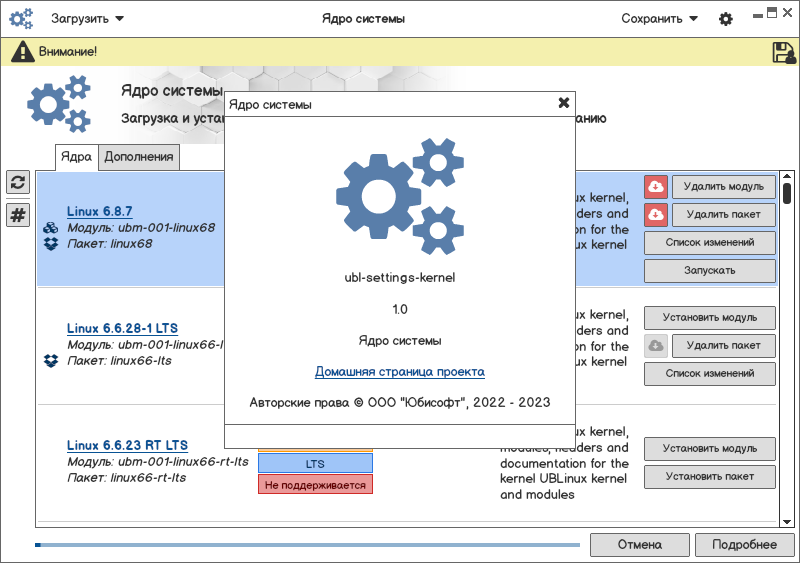Click the refresh kernel list icon
Image resolution: width=800 pixels, height=563 pixels.
[x=18, y=182]
